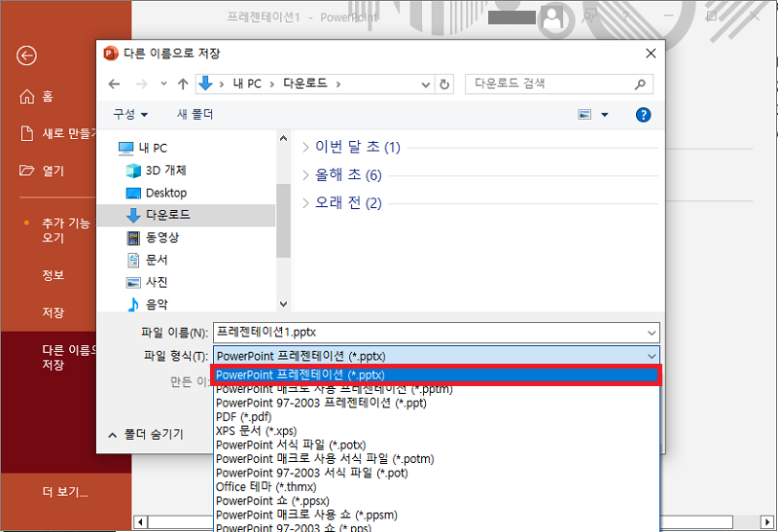Open the file name history dropdown
This screenshot has width=778, height=532.
click(x=652, y=333)
